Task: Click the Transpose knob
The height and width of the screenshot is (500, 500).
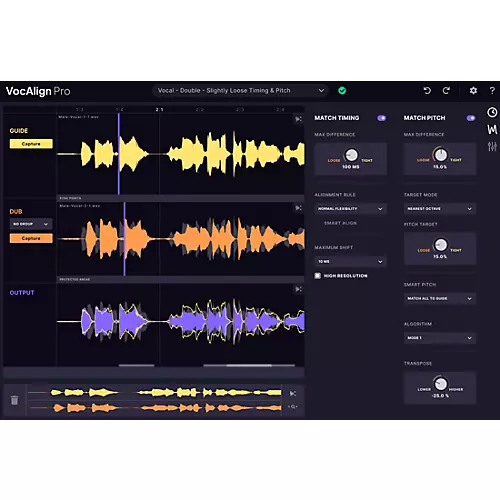Action: pyautogui.click(x=440, y=384)
